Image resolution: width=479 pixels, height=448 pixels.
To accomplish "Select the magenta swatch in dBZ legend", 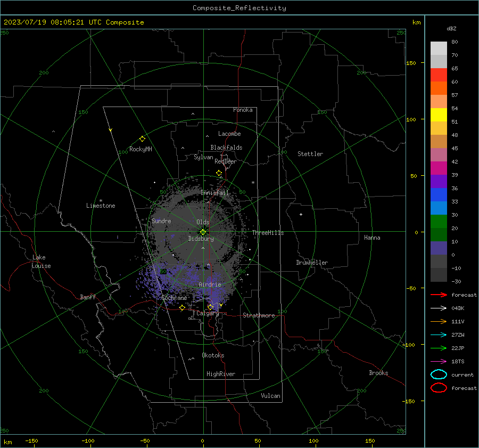I will 439,168.
